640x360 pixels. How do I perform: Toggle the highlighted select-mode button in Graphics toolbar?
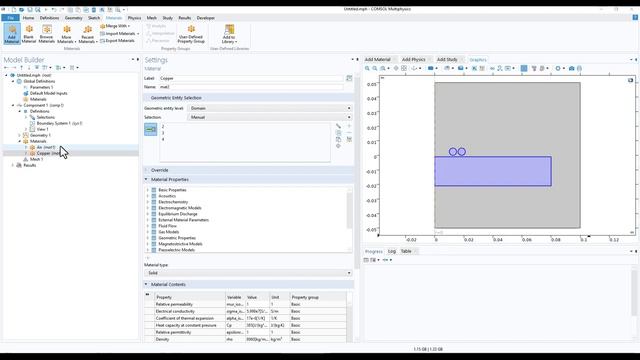[524, 69]
